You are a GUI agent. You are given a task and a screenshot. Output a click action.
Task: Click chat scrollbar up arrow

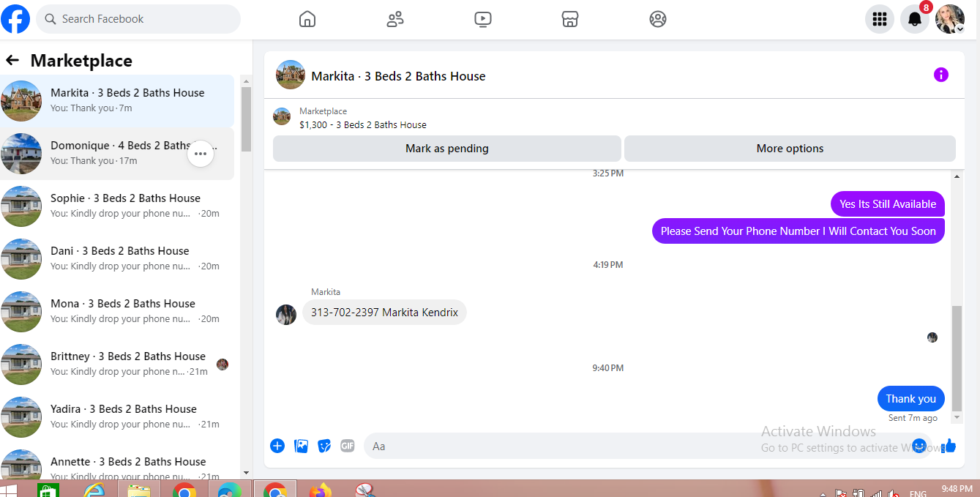point(957,176)
